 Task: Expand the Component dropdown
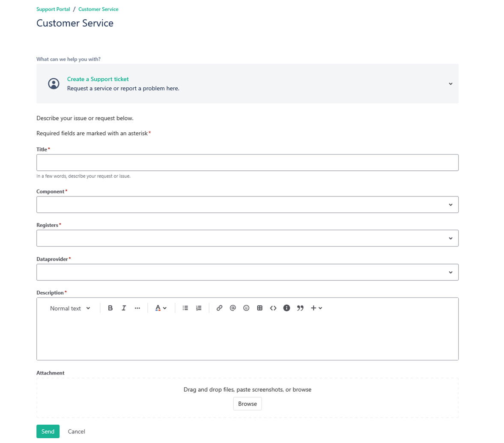click(x=247, y=205)
